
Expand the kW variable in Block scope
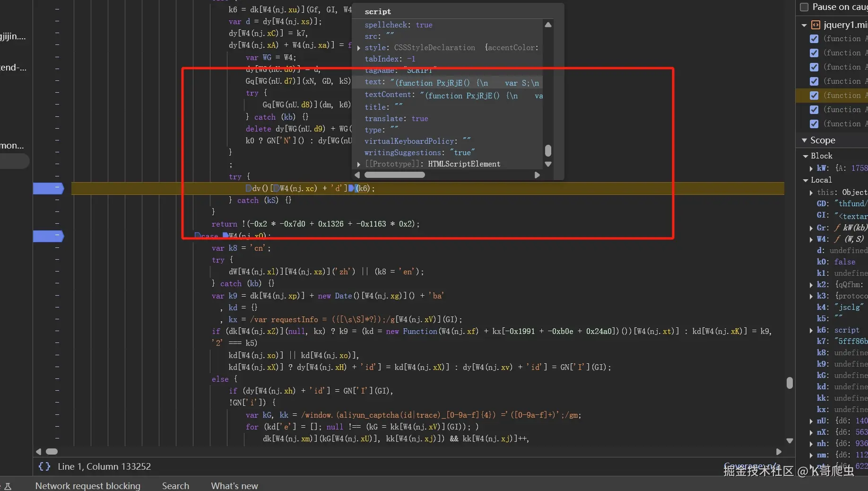coord(811,168)
